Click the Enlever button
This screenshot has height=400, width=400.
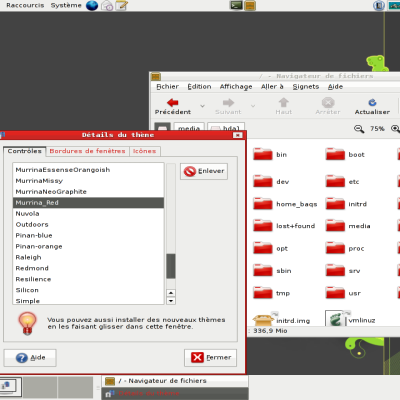tap(204, 171)
